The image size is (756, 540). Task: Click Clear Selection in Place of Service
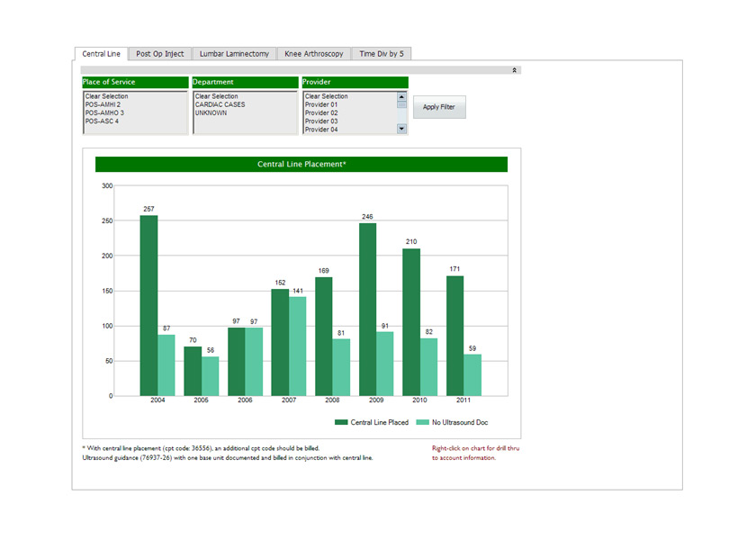click(106, 96)
